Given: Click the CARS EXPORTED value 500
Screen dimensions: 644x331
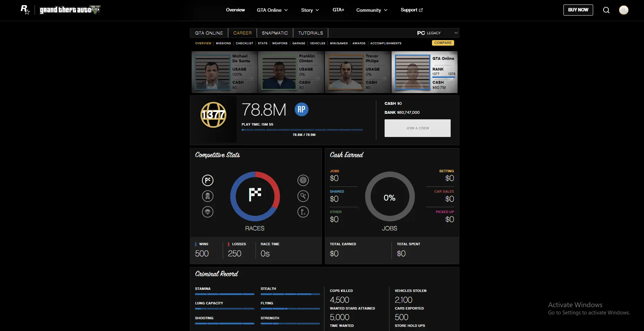Looking at the screenshot, I should pos(402,317).
